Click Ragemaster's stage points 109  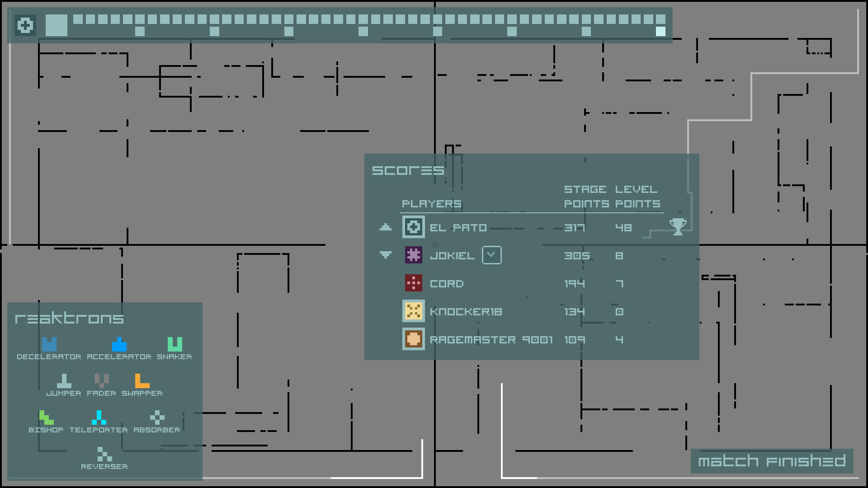click(x=575, y=340)
